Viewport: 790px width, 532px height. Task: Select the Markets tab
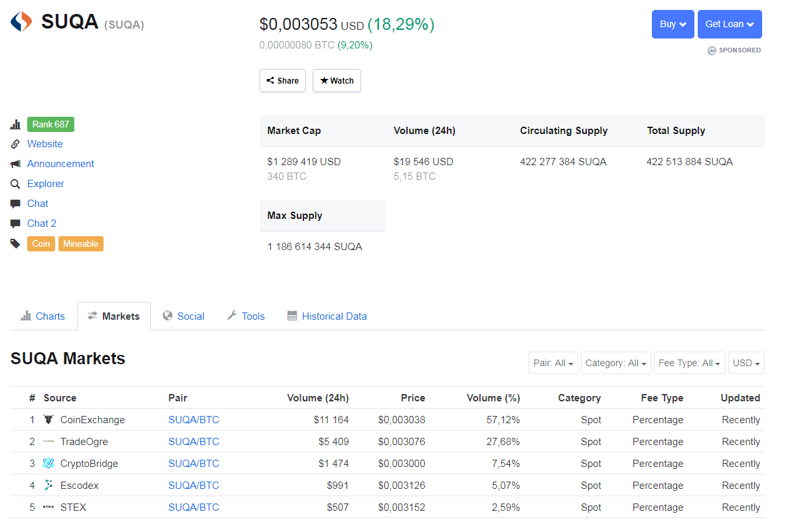(114, 316)
